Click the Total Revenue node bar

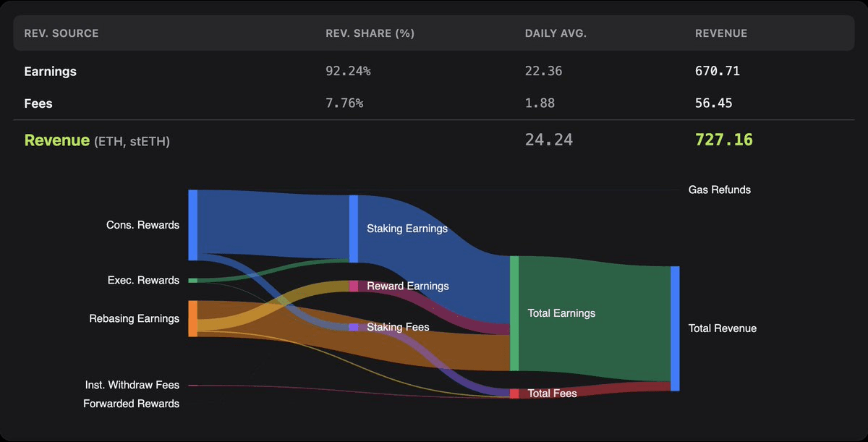coord(675,328)
